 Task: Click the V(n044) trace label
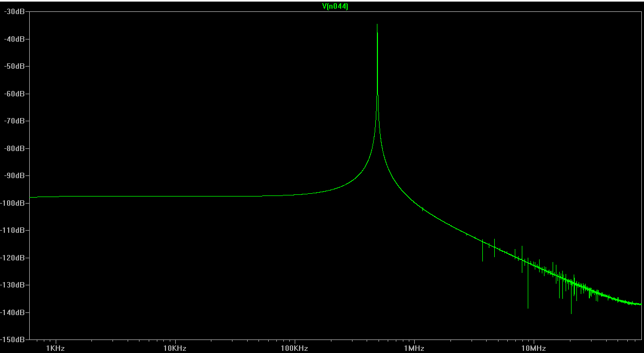point(335,6)
